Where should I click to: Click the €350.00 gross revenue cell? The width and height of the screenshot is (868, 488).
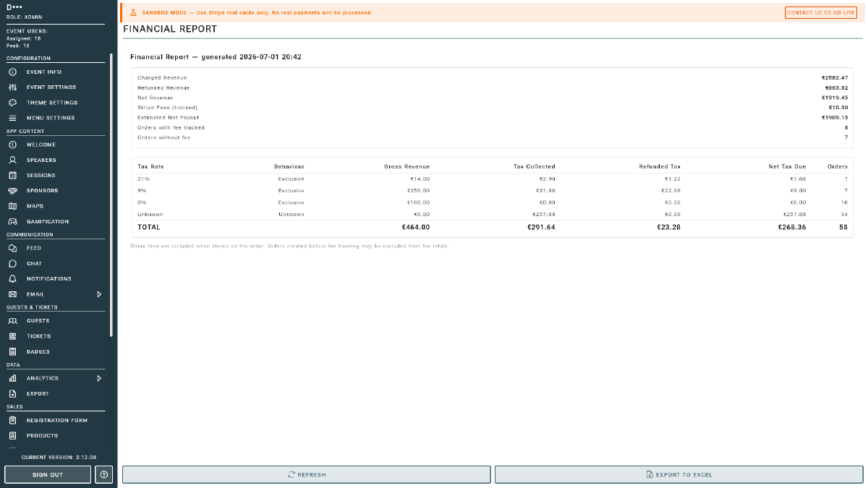pos(419,191)
